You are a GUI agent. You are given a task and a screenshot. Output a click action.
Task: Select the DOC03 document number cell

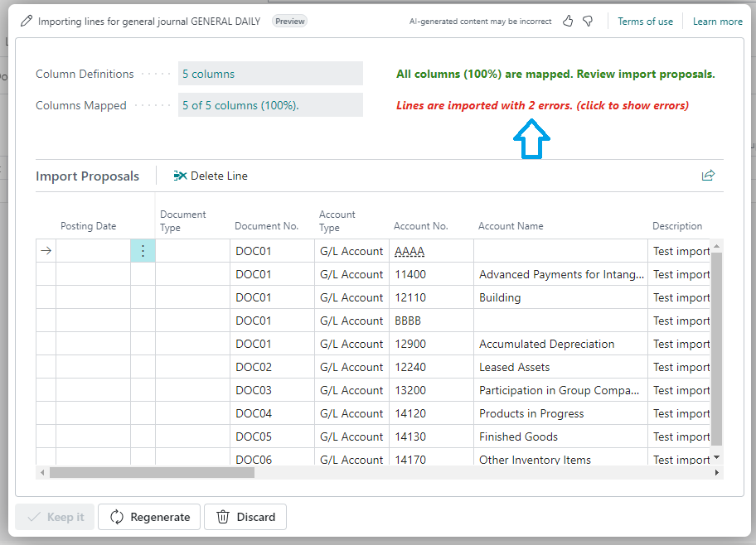272,390
